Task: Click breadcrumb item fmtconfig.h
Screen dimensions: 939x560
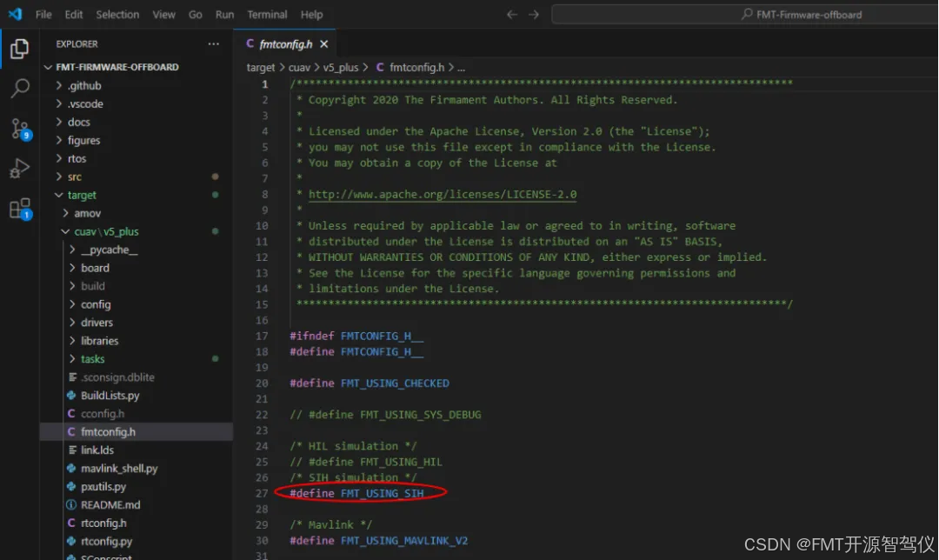Action: (x=416, y=67)
